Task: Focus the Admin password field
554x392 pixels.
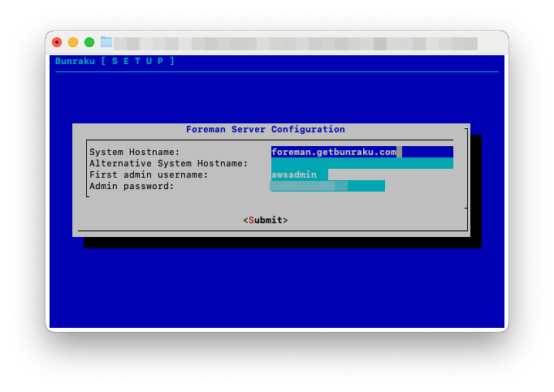Action: (x=327, y=186)
